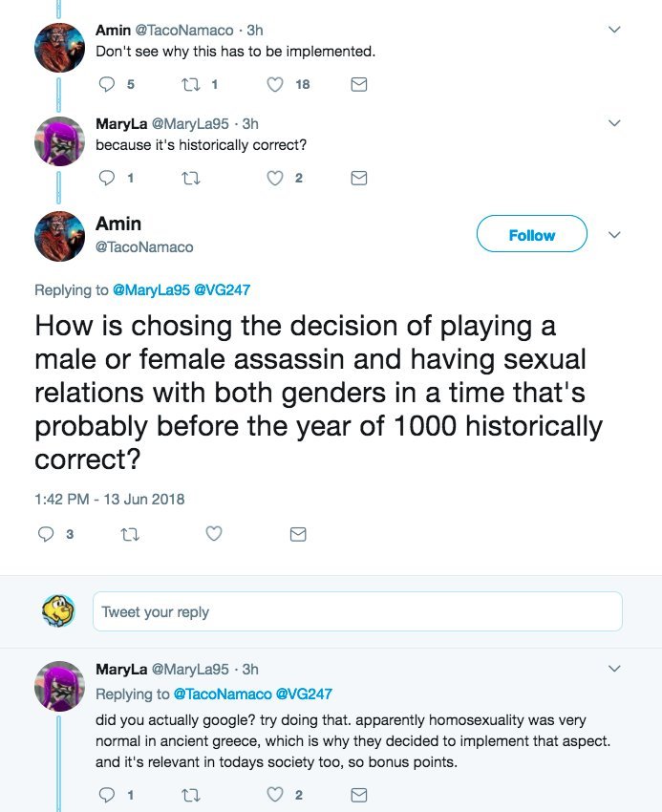Reply to MaryLa's 'historically correct' tweet
Screen dimensions: 662x812
point(106,178)
